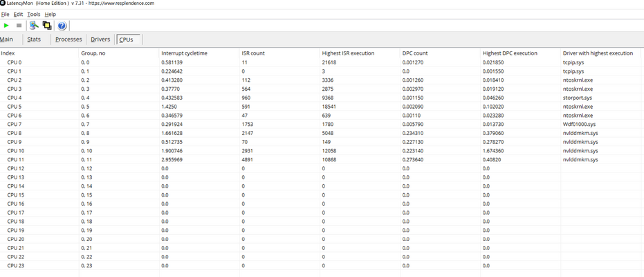Click highest DPC execution value 0.102020
This screenshot has height=277, width=644.
pos(493,107)
